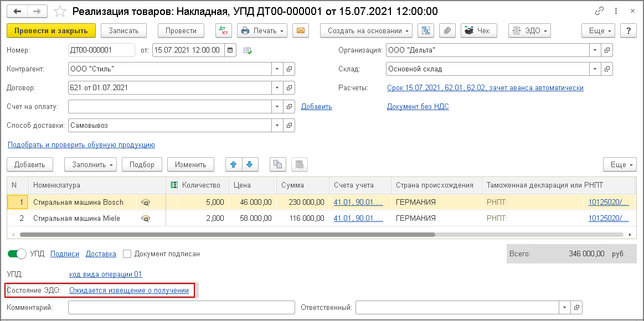Open Счета учета link for Bosch row
The width and height of the screenshot is (644, 321).
tap(359, 202)
